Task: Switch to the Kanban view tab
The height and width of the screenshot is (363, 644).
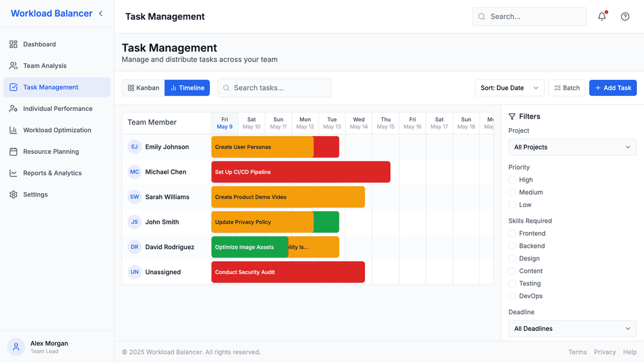Action: [x=143, y=88]
